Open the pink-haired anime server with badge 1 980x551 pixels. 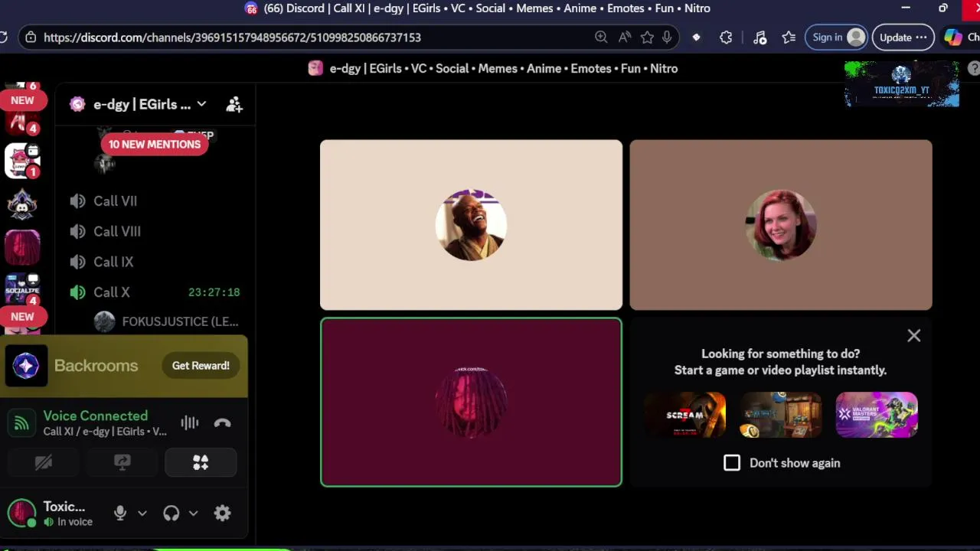click(22, 161)
